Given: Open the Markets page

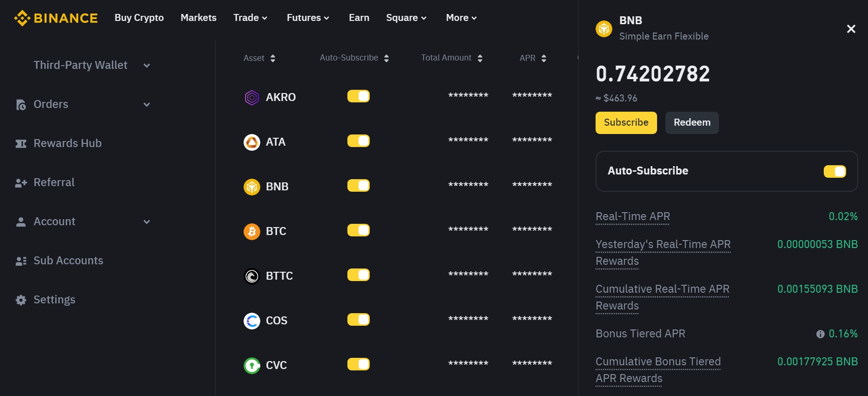Looking at the screenshot, I should [198, 18].
